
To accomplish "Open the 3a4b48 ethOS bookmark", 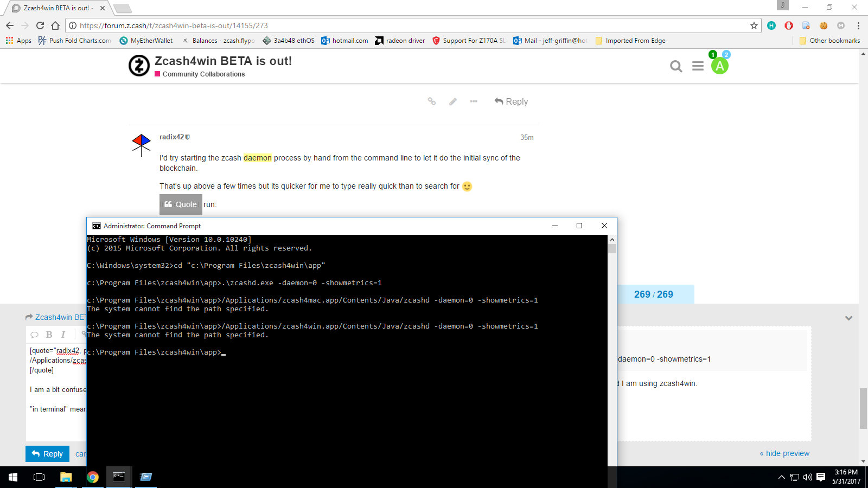I will [289, 41].
